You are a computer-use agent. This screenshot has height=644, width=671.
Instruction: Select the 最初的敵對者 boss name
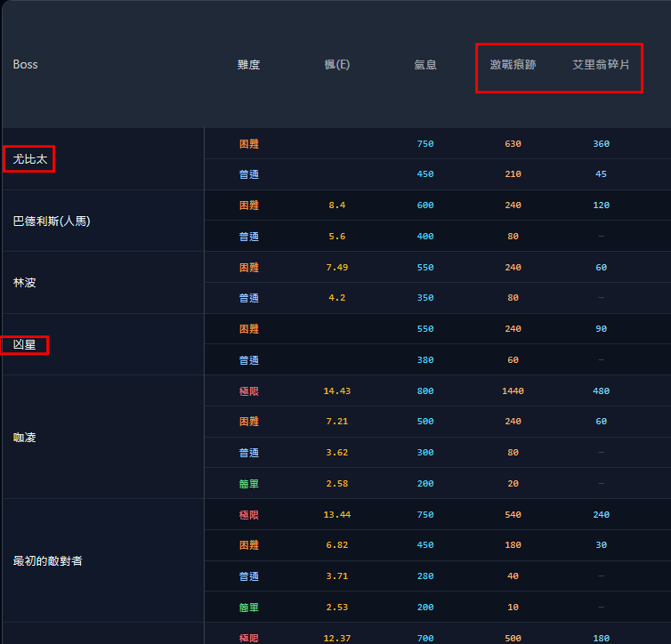pyautogui.click(x=47, y=561)
